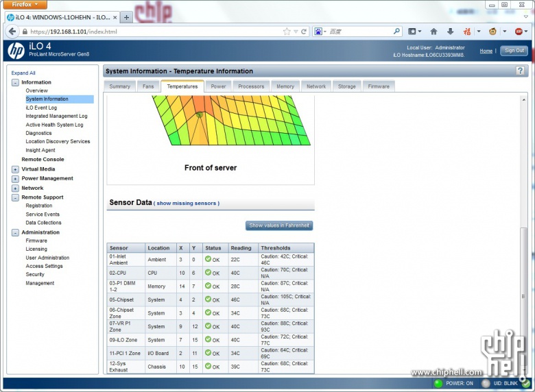Click the 01-Inlet Ambient sensor cell
This screenshot has height=392, width=535.
click(126, 260)
